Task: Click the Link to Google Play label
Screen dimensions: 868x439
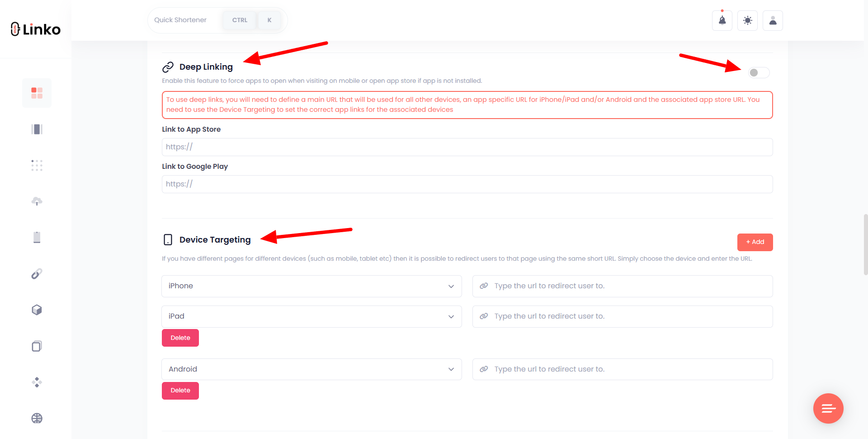Action: click(195, 167)
